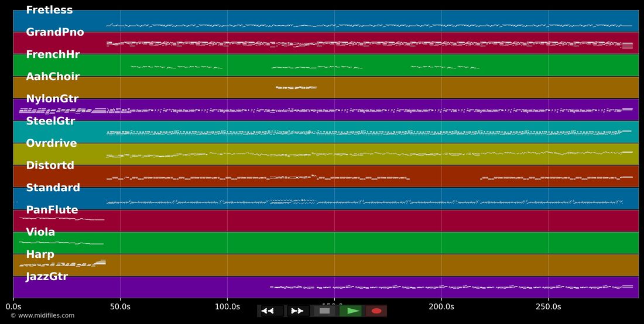This screenshot has width=644, height=324.
Task: Click the third FrenchHr note phrase
Action: coord(445,67)
